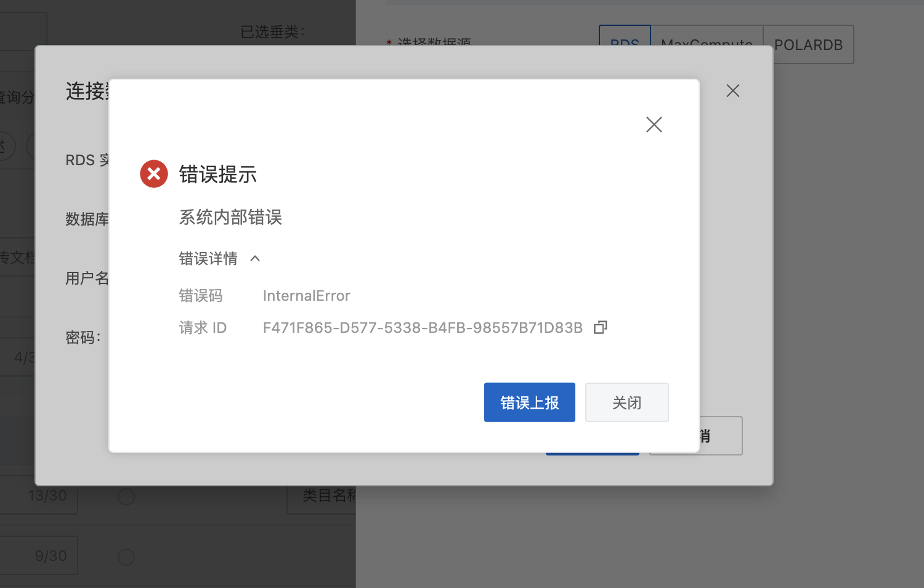Click the InternalError error code value
Image resolution: width=924 pixels, height=588 pixels.
tap(306, 296)
